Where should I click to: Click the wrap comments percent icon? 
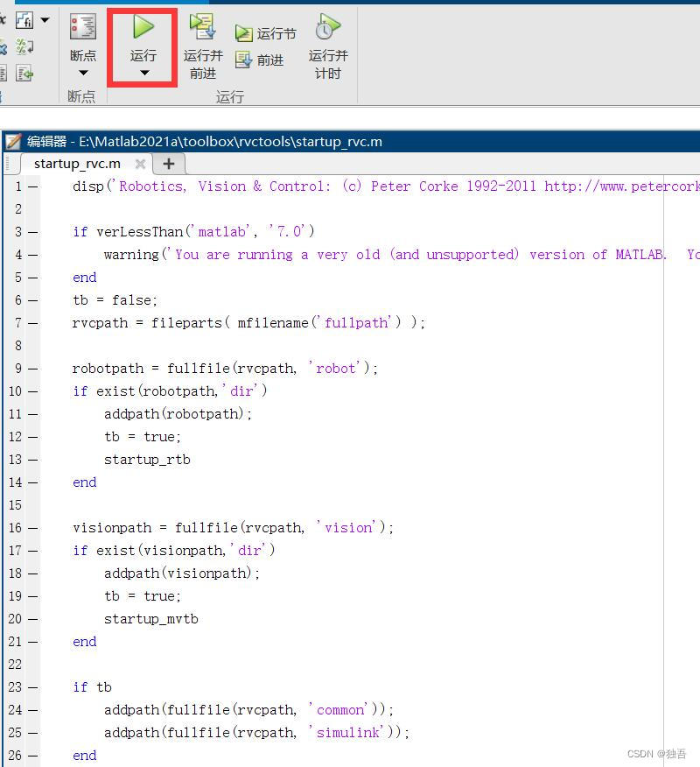[24, 47]
